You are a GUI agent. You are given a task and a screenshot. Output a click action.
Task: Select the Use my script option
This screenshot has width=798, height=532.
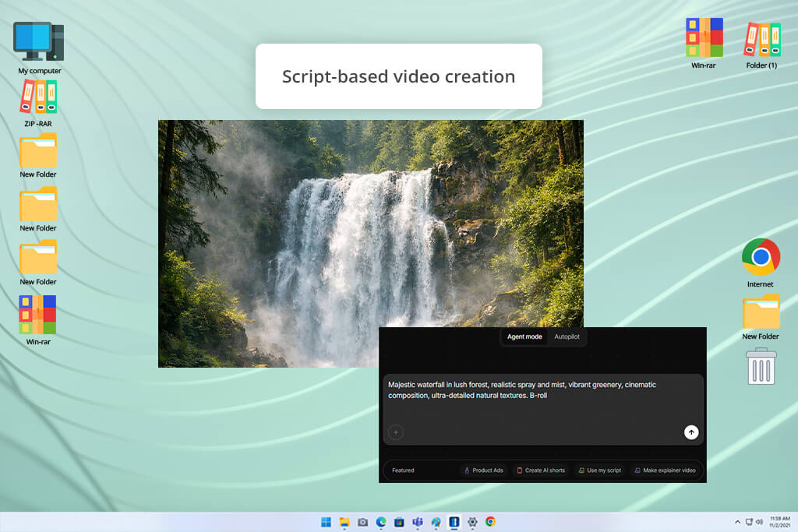599,470
